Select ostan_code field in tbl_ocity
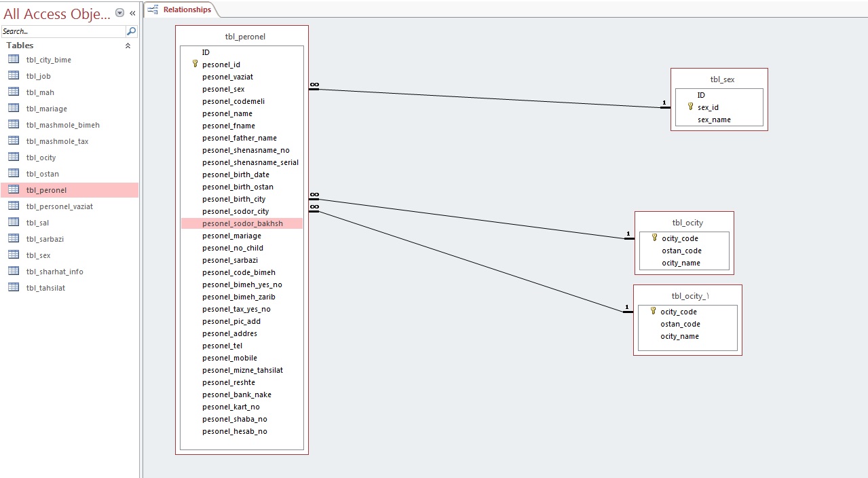This screenshot has width=868, height=478. (x=684, y=251)
